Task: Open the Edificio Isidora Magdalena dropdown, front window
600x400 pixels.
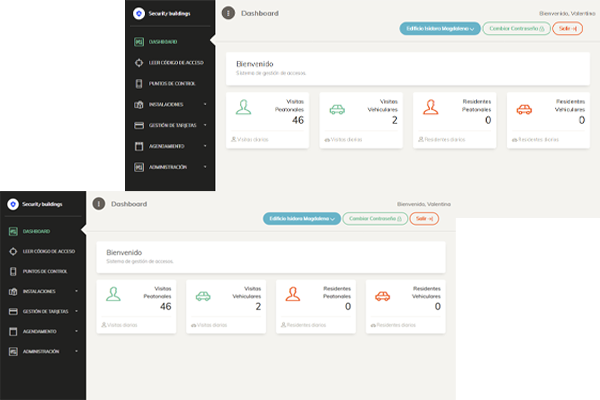Action: (301, 218)
